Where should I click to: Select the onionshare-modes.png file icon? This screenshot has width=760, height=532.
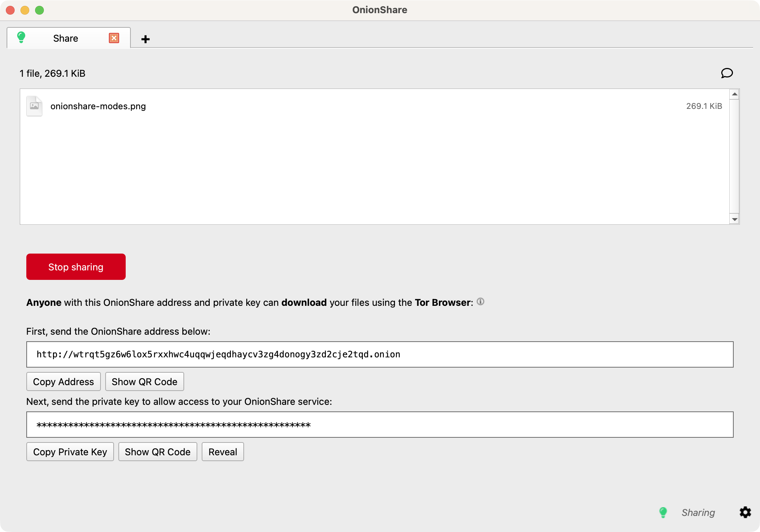point(34,106)
